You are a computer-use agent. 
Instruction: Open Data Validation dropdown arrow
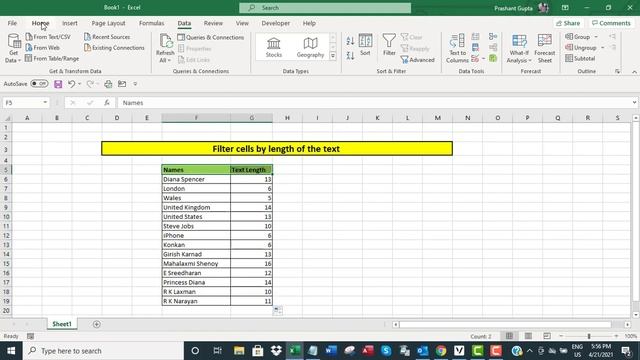tap(483, 59)
